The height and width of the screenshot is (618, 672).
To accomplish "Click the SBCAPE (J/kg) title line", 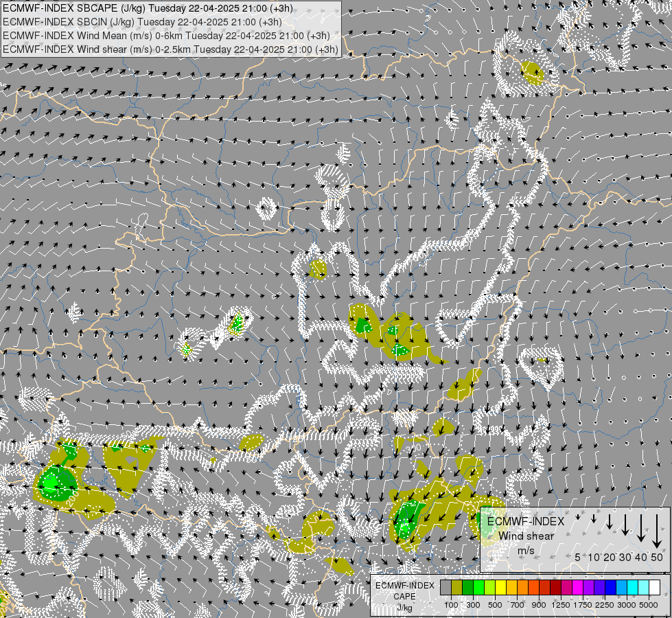I will tap(148, 8).
